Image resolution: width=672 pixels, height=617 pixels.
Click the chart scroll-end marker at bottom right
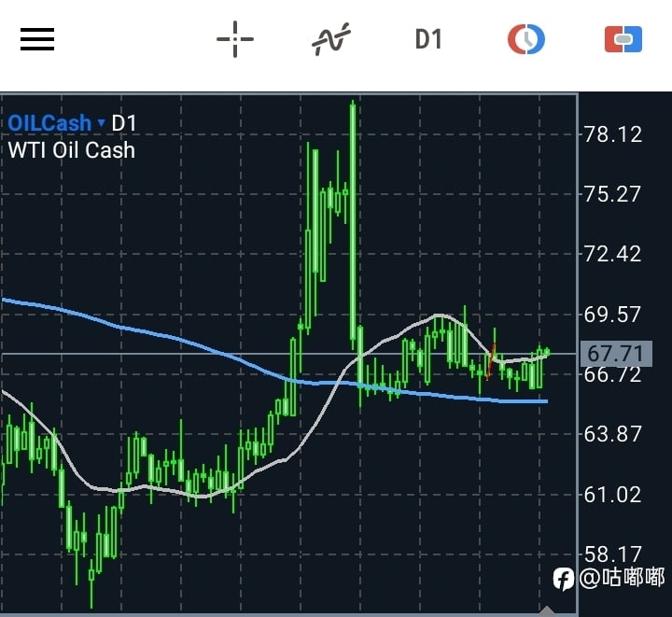546,611
